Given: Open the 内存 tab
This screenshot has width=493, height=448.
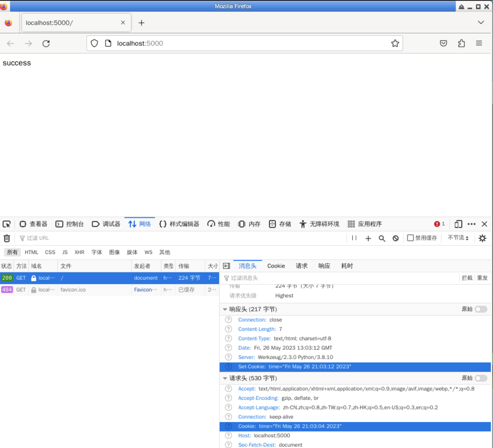Looking at the screenshot, I should 249,224.
